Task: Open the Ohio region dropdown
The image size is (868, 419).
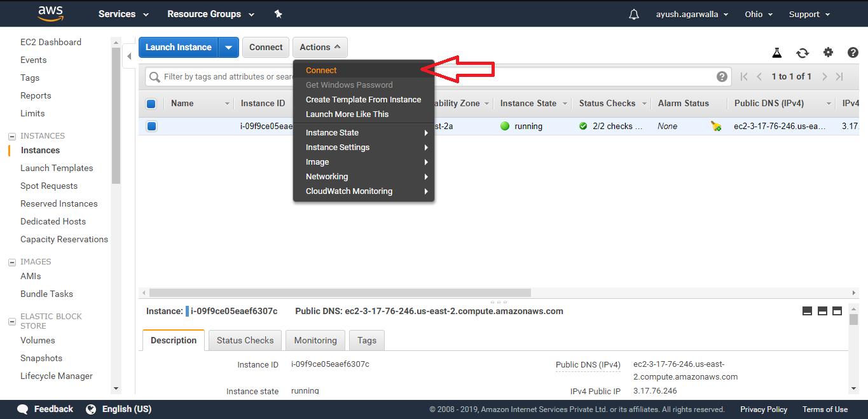Action: pos(759,14)
